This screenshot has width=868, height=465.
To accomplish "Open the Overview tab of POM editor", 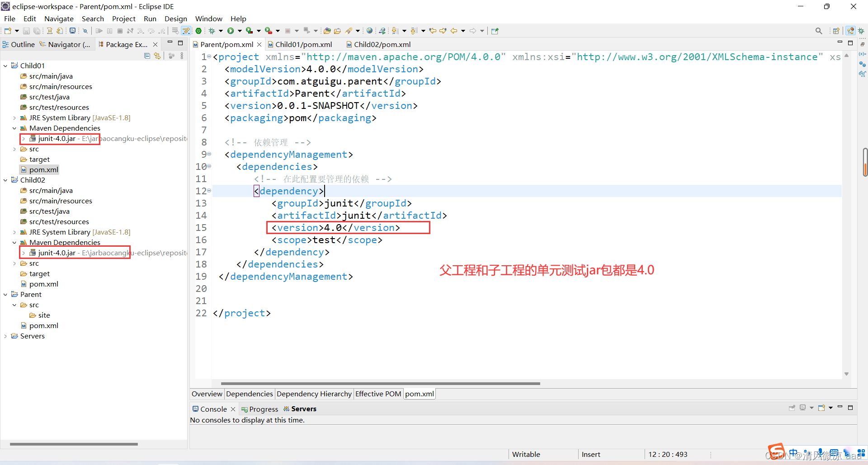I will [207, 394].
